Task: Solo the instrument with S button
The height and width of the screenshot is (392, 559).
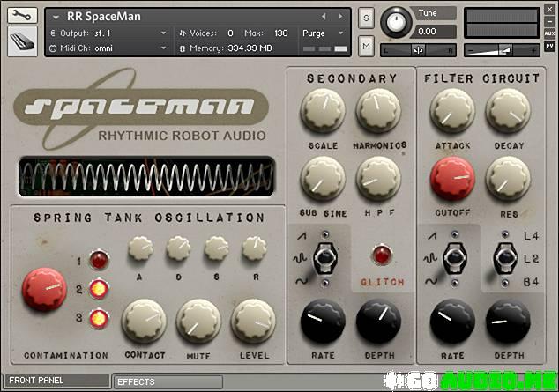Action: click(366, 18)
